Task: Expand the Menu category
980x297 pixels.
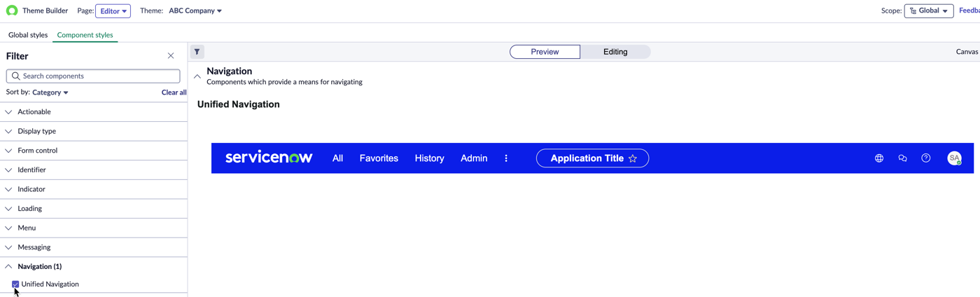Action: (x=94, y=228)
